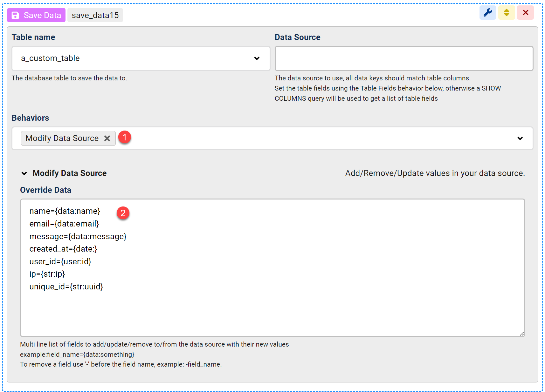Click the yellow up-down reorder arrows icon
545x392 pixels.
(506, 13)
